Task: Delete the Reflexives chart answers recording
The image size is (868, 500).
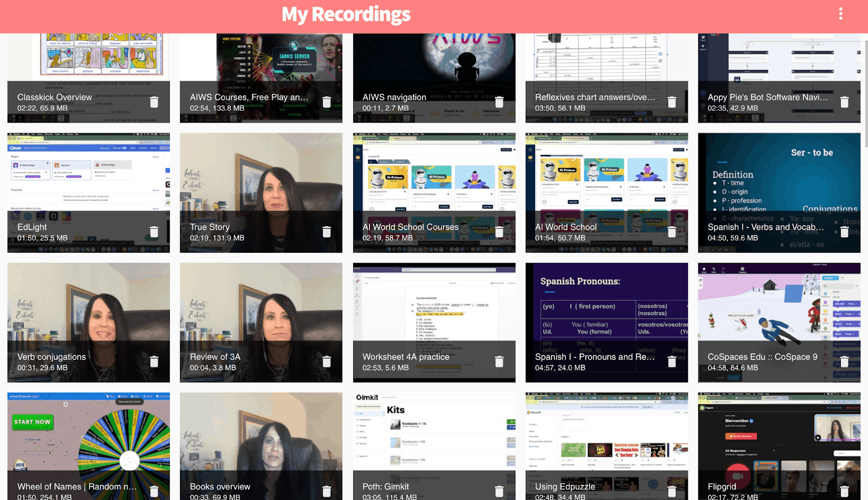Action: pyautogui.click(x=672, y=102)
